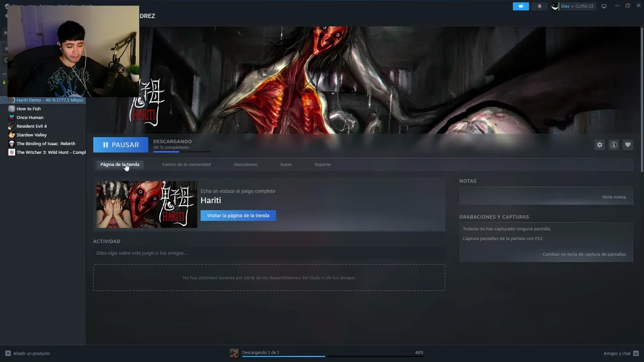Click the bottom download progress bar
The image size is (644, 362).
[333, 356]
